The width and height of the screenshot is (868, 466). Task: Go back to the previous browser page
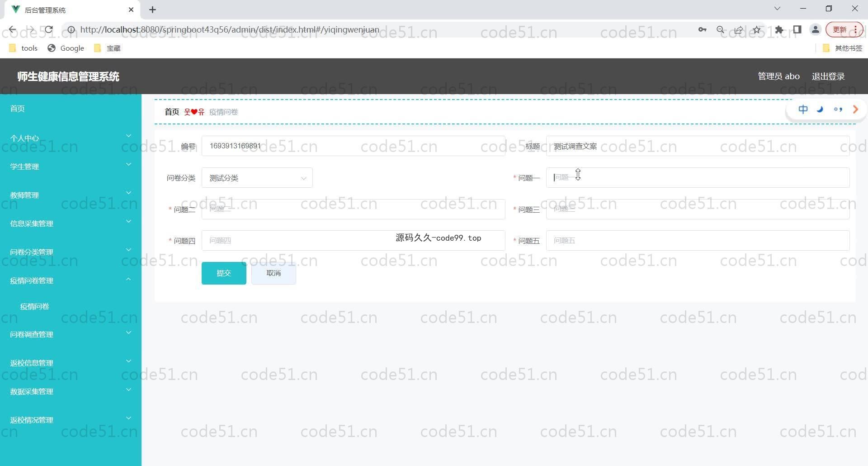click(12, 30)
